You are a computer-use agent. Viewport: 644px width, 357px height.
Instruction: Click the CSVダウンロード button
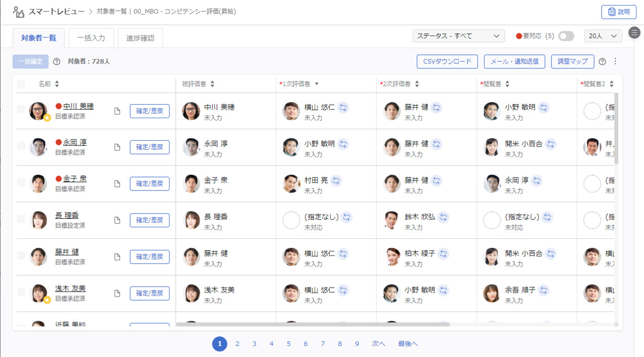click(x=447, y=61)
